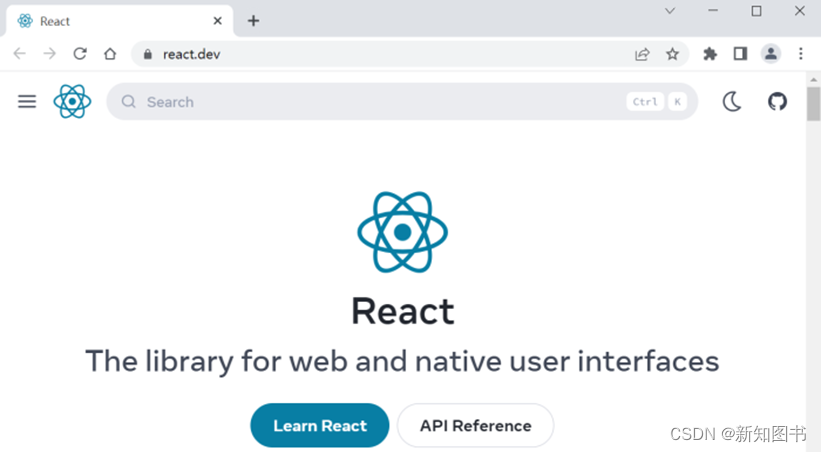Select the React browser tab
The image size is (821, 452).
[x=110, y=21]
